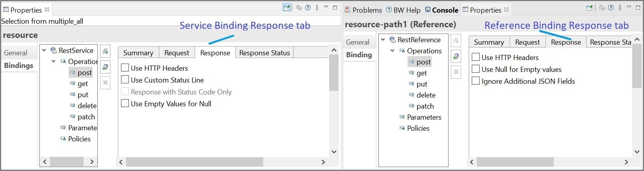644x171 pixels.
Task: Check Ignore Additional JSON Fields
Action: 476,81
